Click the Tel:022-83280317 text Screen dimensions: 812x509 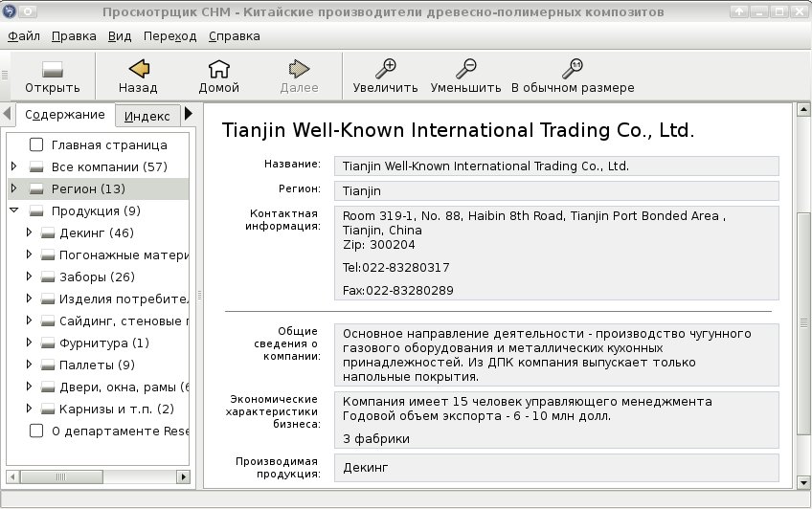coord(395,268)
